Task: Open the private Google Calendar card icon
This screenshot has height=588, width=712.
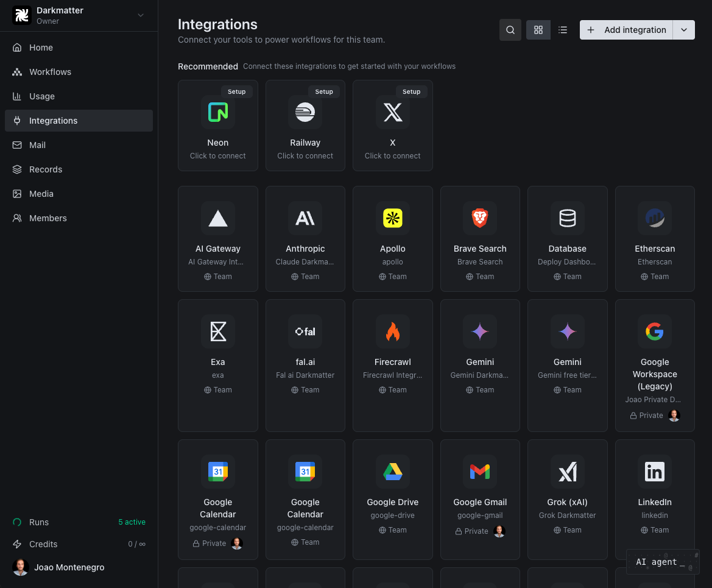Action: tap(218, 471)
